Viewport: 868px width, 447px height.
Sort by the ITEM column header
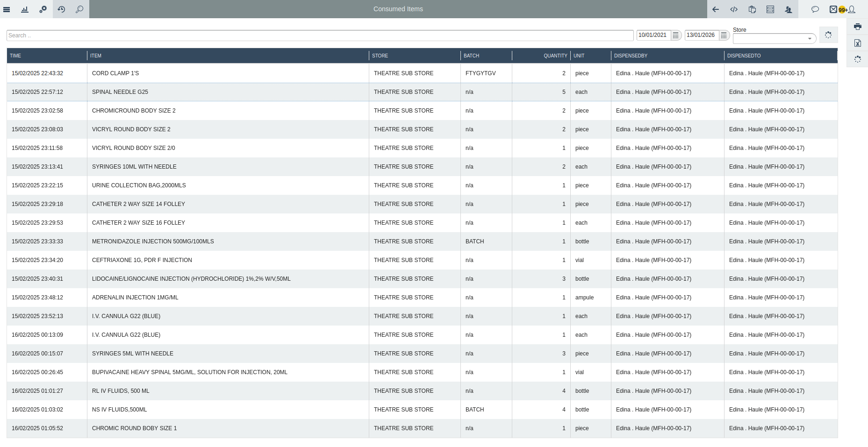tap(228, 56)
